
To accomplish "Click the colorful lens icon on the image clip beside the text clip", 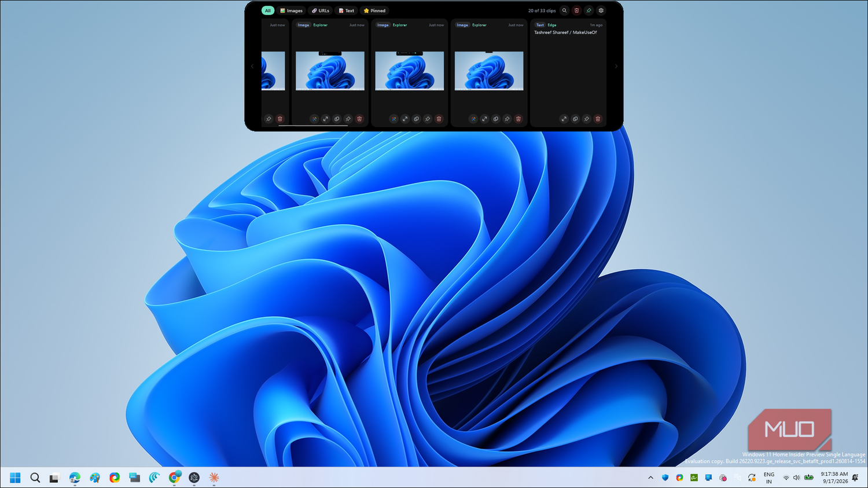I will (473, 119).
